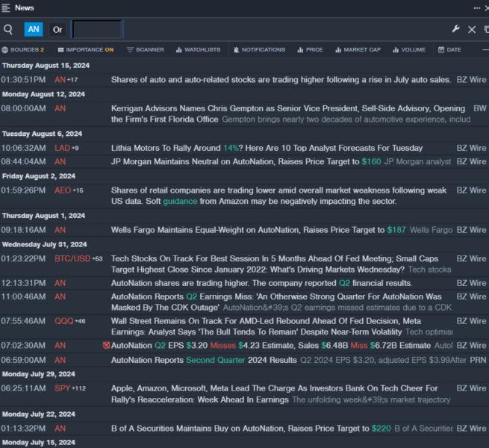This screenshot has height=448, width=489.
Task: Open the retail companies trading lower headline
Action: pos(278,196)
